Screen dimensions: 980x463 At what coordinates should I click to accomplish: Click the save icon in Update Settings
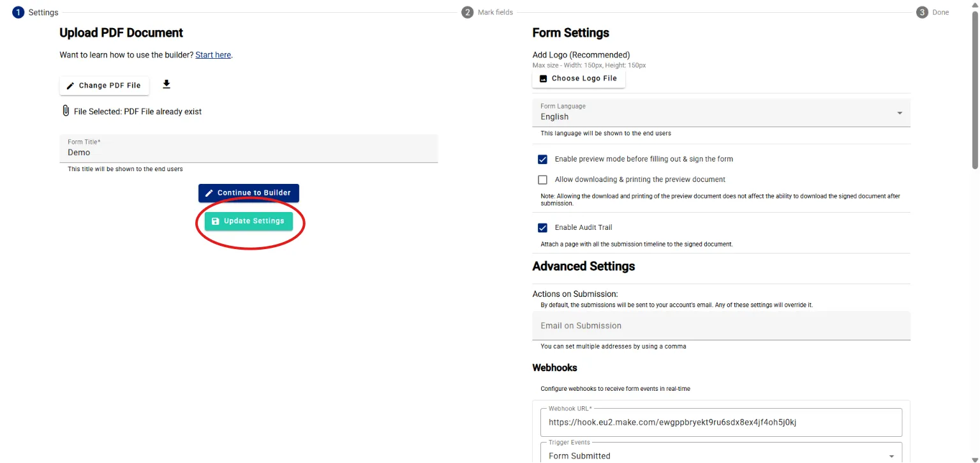coord(216,221)
